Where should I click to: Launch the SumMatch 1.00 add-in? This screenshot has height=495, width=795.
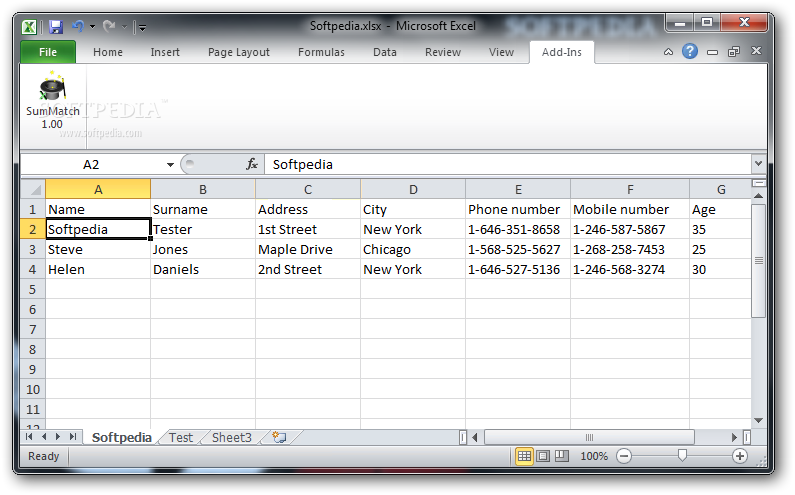pyautogui.click(x=52, y=100)
